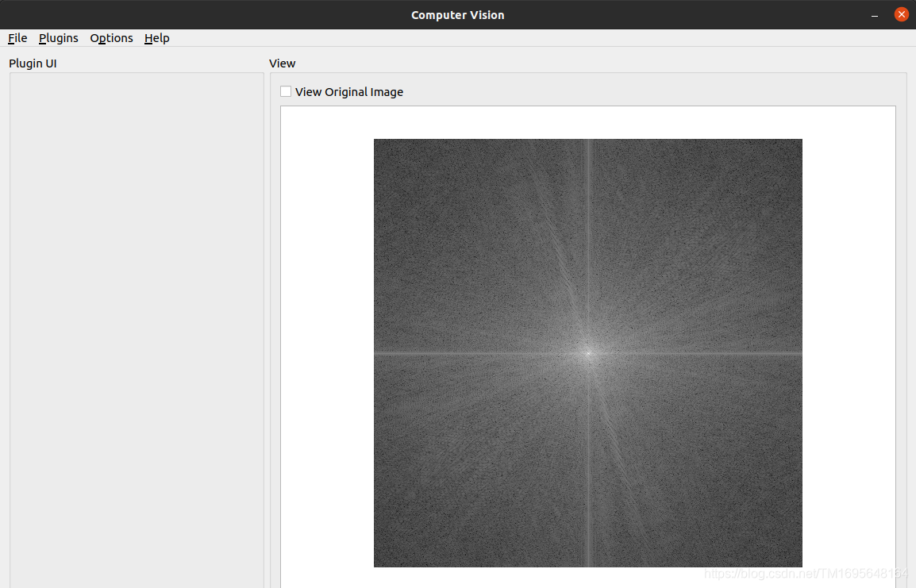Click the Computer Vision title bar text
This screenshot has width=916, height=588.
point(457,15)
